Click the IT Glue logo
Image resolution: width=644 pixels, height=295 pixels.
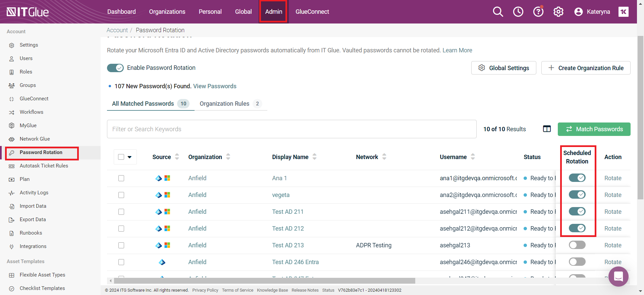28,12
